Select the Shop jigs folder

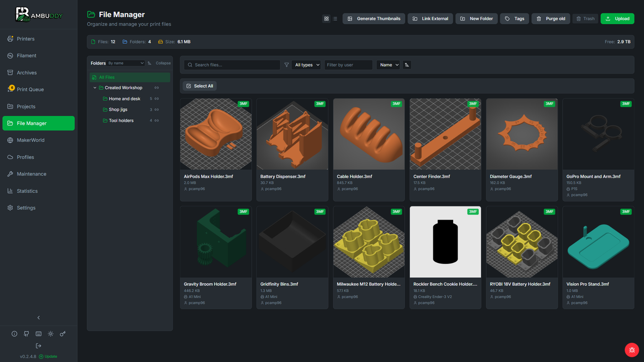pos(130,110)
